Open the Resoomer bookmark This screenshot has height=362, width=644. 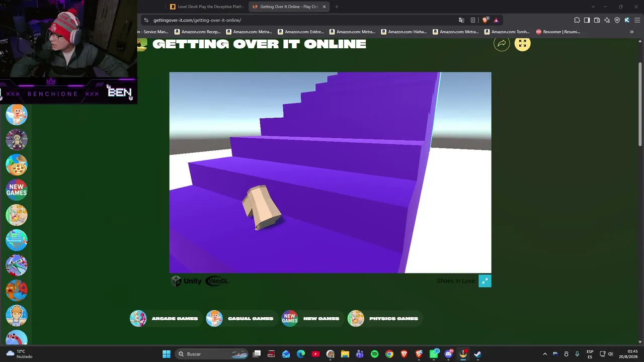pyautogui.click(x=558, y=32)
